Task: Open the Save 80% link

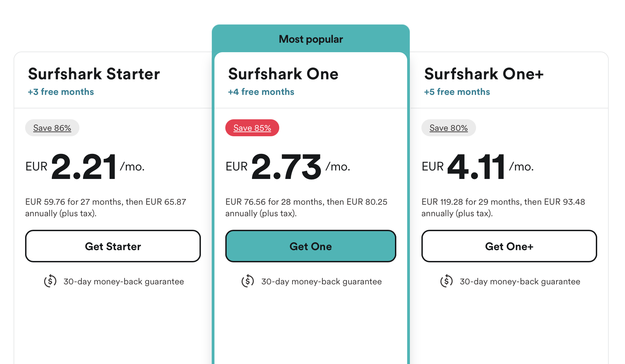Action: [x=448, y=128]
